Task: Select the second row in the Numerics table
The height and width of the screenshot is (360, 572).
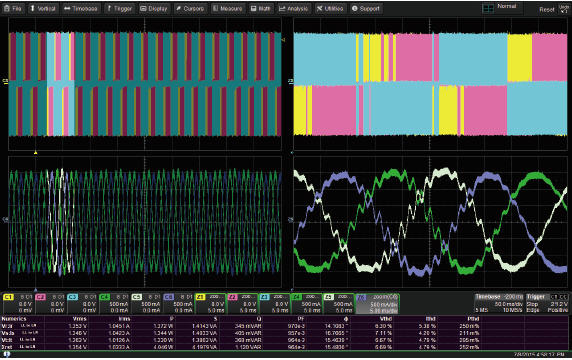Action: coord(285,333)
